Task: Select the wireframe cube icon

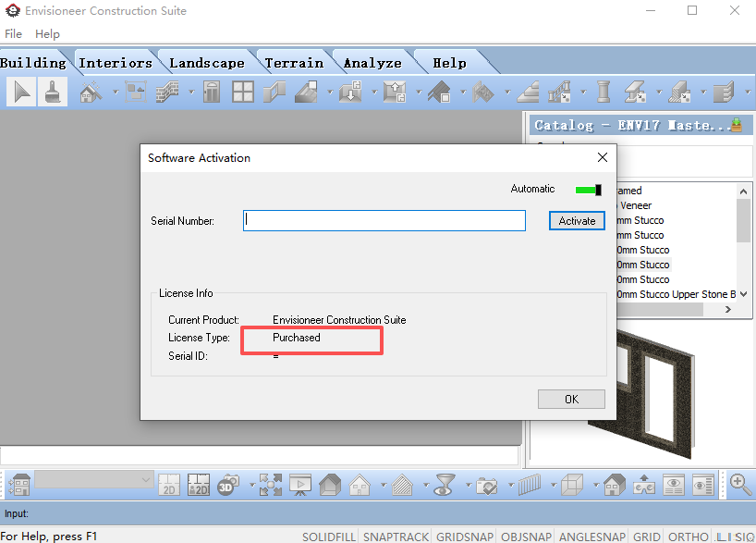Action: [x=572, y=485]
